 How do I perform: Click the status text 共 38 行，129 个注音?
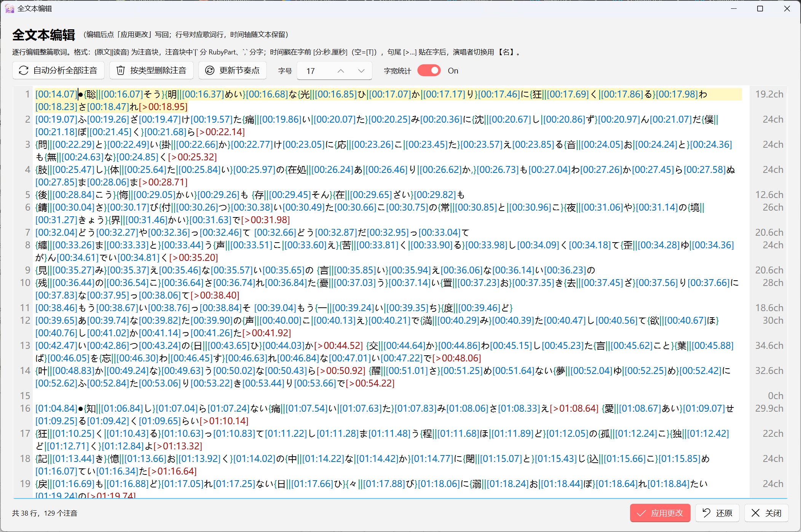(45, 513)
